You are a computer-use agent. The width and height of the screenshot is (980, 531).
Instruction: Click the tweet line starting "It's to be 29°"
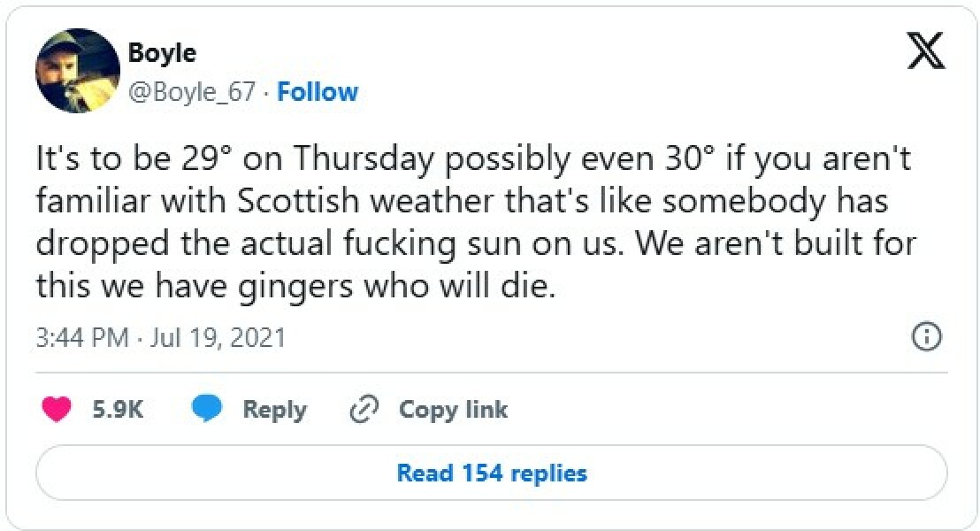point(473,159)
